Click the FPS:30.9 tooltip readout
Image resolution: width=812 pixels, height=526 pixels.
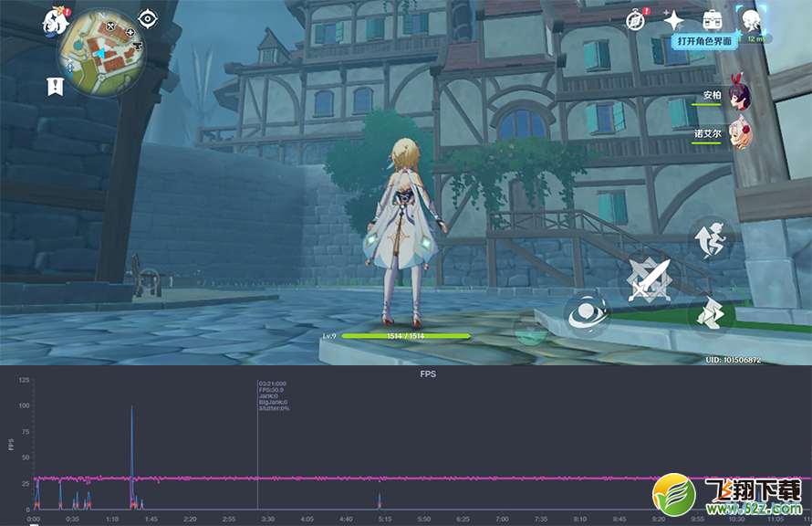[x=271, y=390]
